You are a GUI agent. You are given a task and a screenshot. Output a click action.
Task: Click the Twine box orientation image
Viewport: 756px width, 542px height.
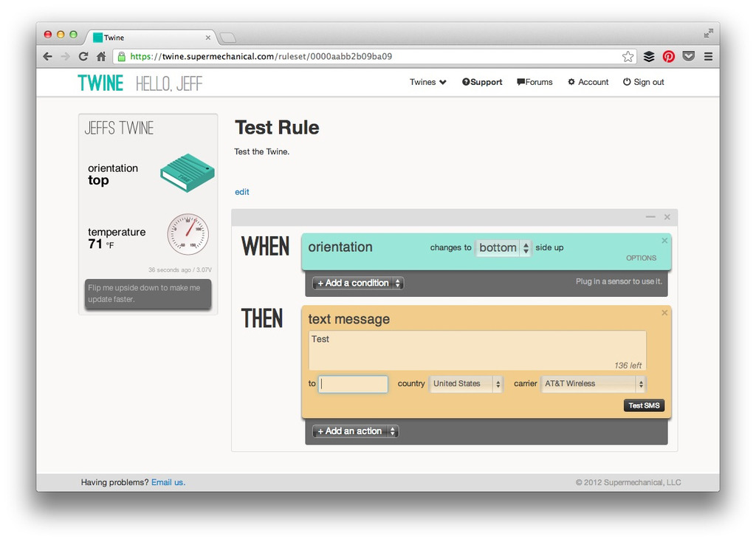pos(187,173)
